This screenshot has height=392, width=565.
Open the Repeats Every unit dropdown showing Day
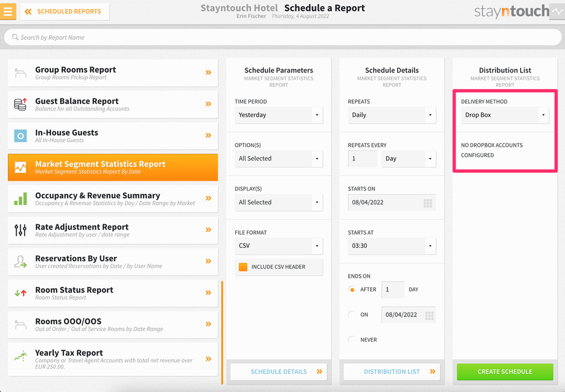[x=408, y=159]
